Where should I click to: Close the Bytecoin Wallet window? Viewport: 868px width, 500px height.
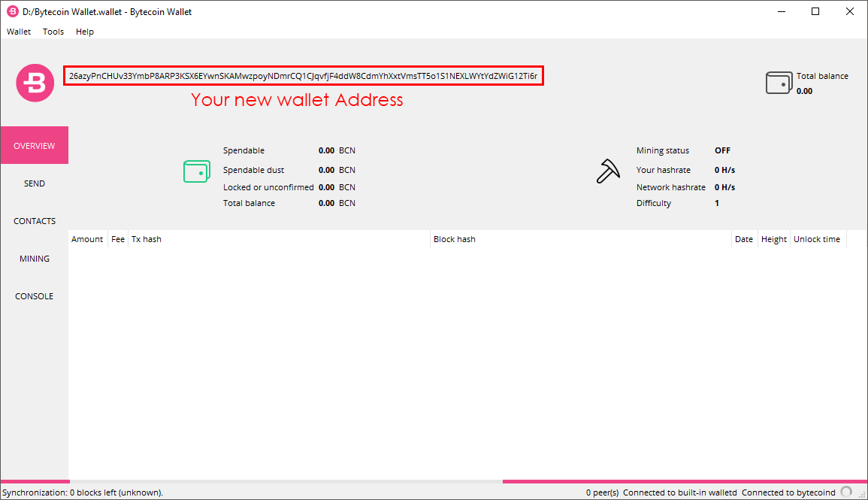[850, 11]
